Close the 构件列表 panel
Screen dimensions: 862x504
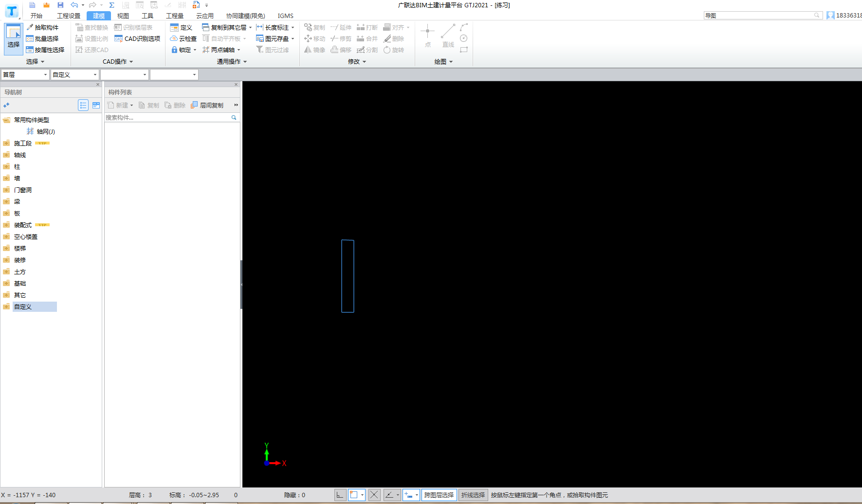(236, 85)
